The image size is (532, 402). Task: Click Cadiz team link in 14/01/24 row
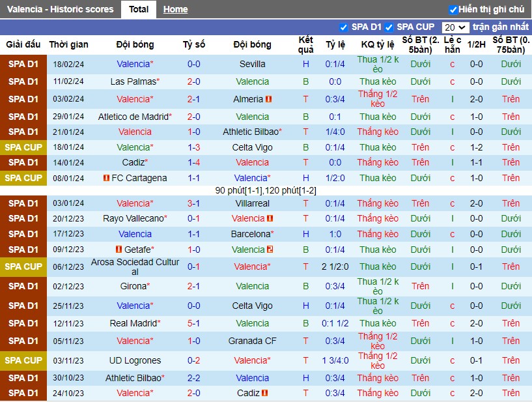coord(135,162)
